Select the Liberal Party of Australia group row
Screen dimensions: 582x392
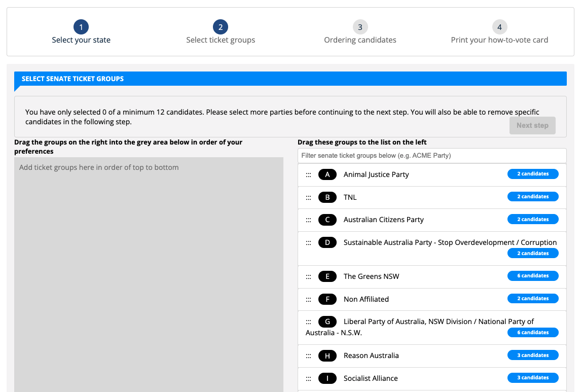pos(439,322)
